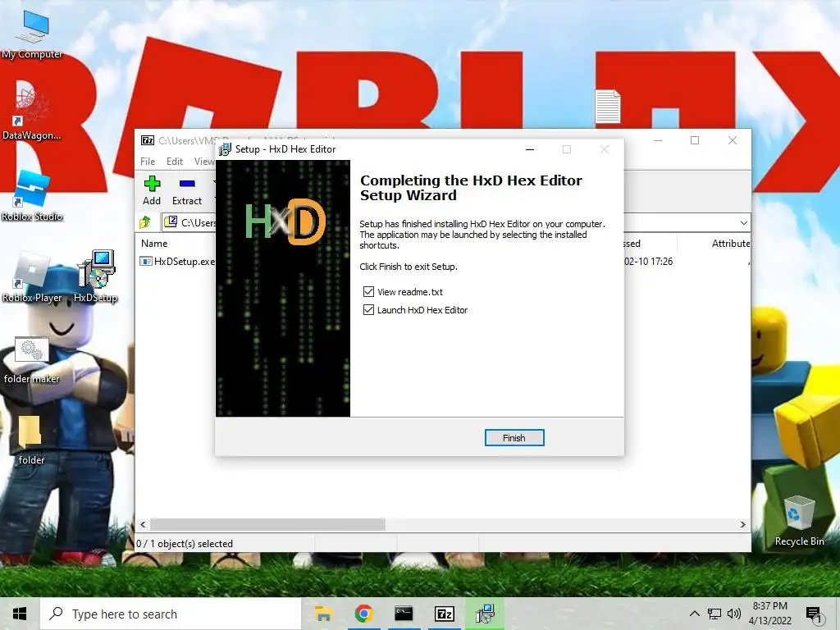The height and width of the screenshot is (630, 840).
Task: Select the HxDSetup desktop icon
Action: tap(96, 276)
